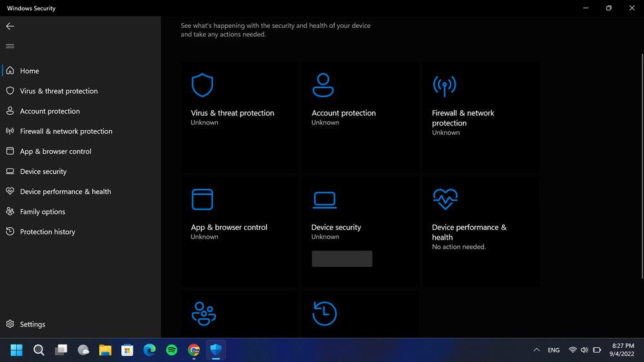This screenshot has width=644, height=362.
Task: Open volume speaker tray icon
Action: [x=585, y=350]
